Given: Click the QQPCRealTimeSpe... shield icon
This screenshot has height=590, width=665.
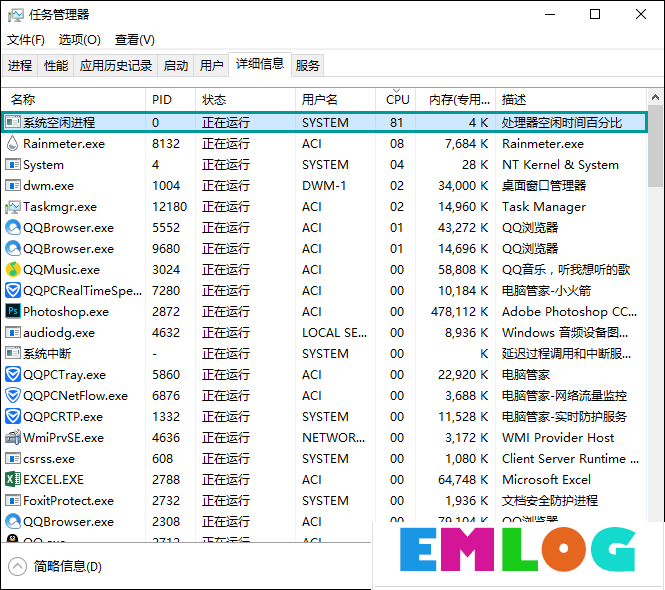Looking at the screenshot, I should [13, 291].
